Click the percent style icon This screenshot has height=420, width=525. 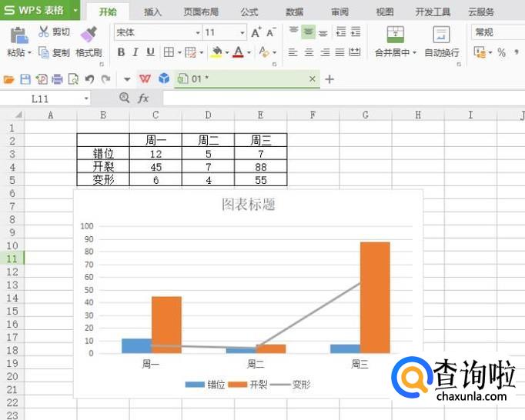point(501,52)
